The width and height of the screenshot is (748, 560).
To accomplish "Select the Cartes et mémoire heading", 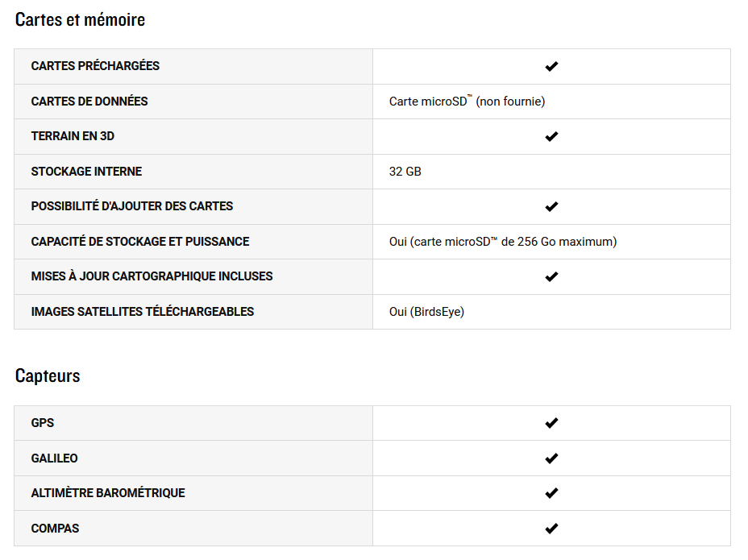I will (x=80, y=19).
